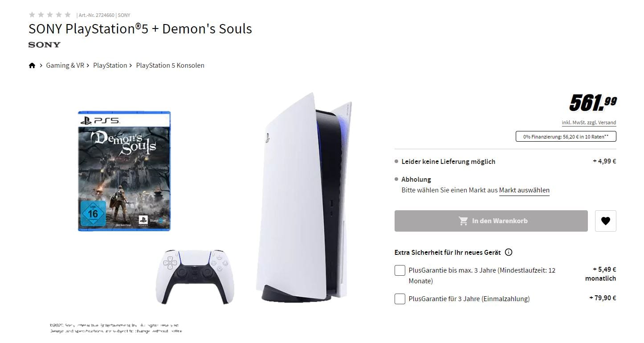Click the PlayStation 5 console image
The height and width of the screenshot is (343, 644).
304,197
